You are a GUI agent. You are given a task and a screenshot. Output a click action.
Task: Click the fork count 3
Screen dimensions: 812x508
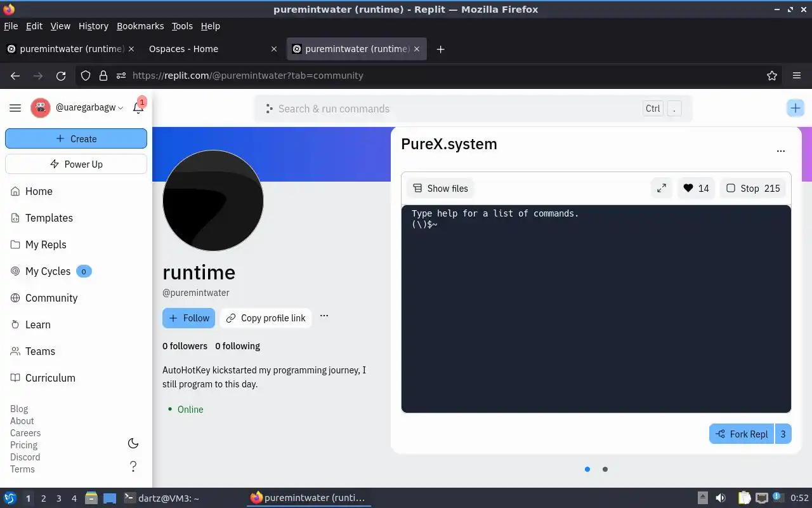click(x=783, y=434)
